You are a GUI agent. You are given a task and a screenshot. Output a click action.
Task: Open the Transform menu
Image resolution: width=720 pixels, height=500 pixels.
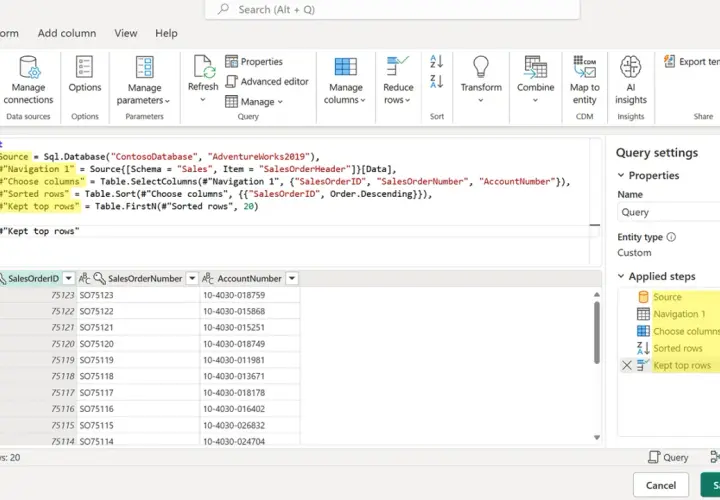point(481,79)
